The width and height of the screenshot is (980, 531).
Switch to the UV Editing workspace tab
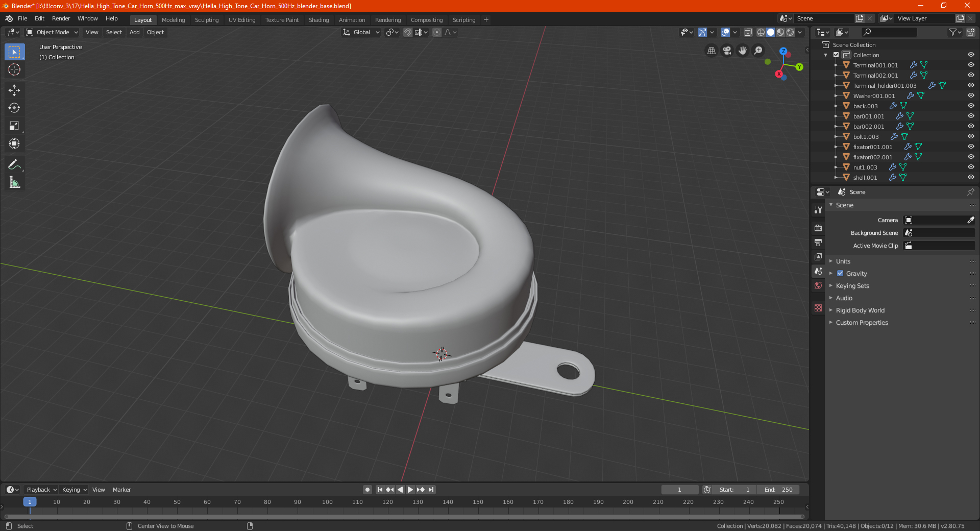tap(242, 20)
